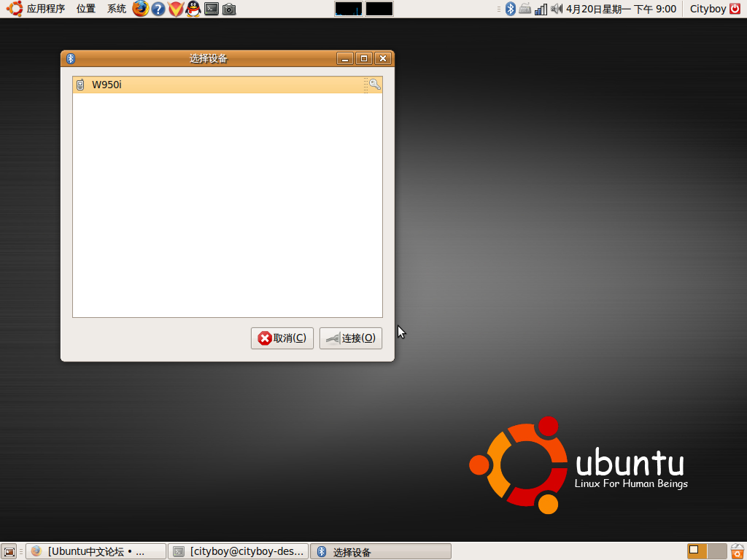
Task: Maximize the 选择设备 dialog
Action: (x=364, y=58)
